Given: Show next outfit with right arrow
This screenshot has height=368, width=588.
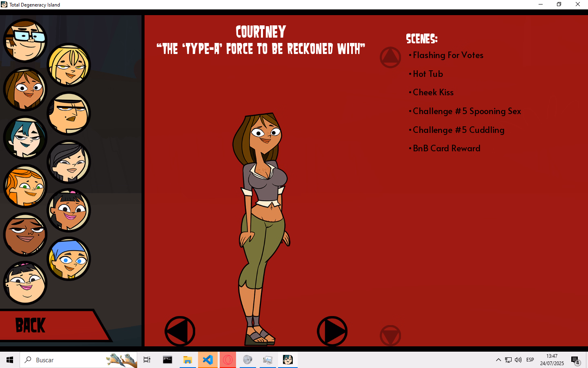Looking at the screenshot, I should (x=332, y=331).
